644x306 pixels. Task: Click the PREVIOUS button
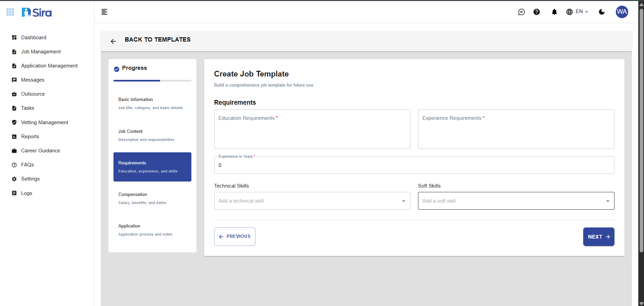(234, 237)
